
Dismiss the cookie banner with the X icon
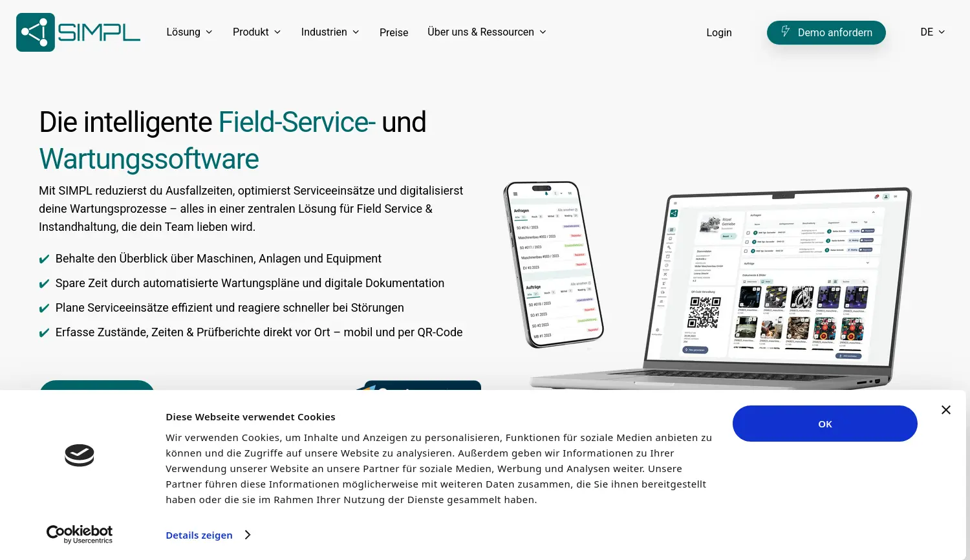coord(945,410)
